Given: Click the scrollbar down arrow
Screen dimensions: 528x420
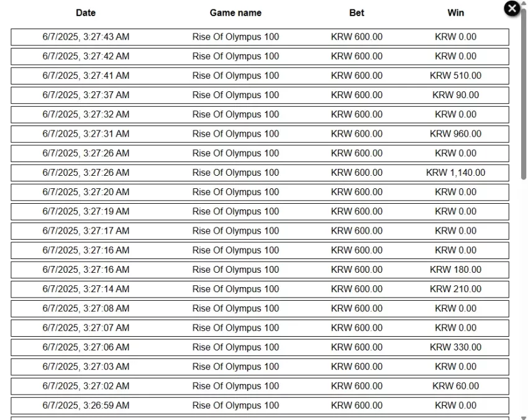Looking at the screenshot, I should [524, 418].
